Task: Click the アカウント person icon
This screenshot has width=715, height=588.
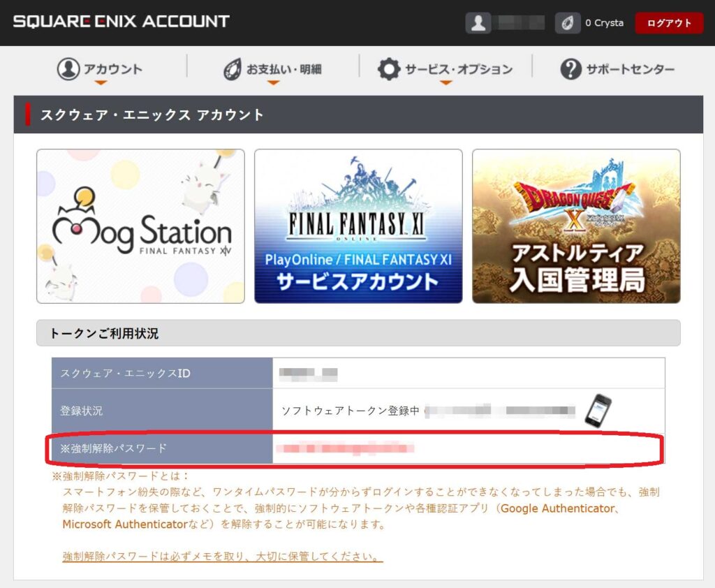Action: pyautogui.click(x=68, y=68)
